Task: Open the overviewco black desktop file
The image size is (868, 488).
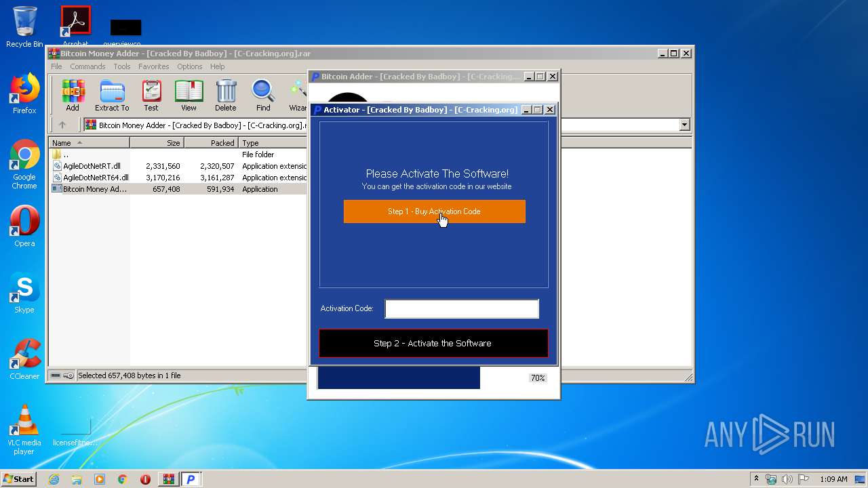Action: point(125,33)
